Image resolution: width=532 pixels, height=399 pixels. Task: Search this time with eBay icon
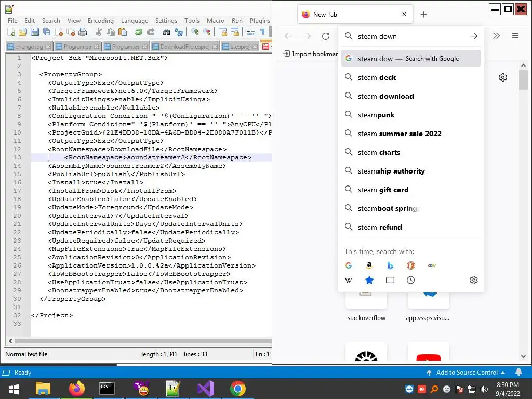(432, 265)
